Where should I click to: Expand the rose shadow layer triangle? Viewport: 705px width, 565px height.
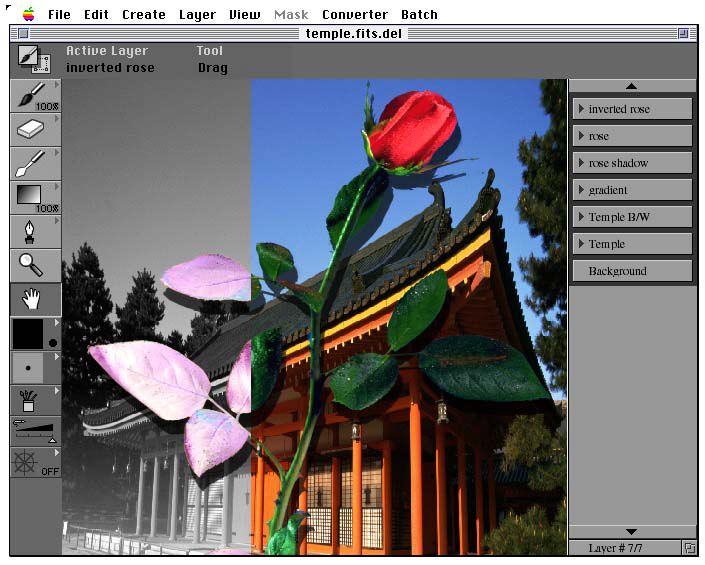581,163
